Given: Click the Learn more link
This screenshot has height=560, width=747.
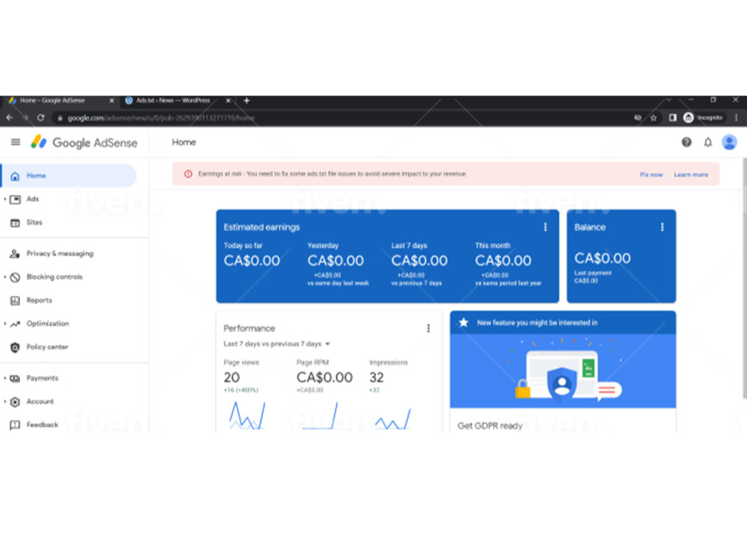Looking at the screenshot, I should [691, 175].
